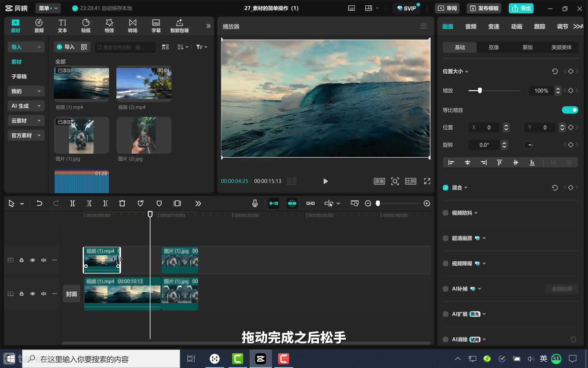Image resolution: width=588 pixels, height=368 pixels.
Task: Enable the AI扩展 checkbox
Action: (446, 314)
